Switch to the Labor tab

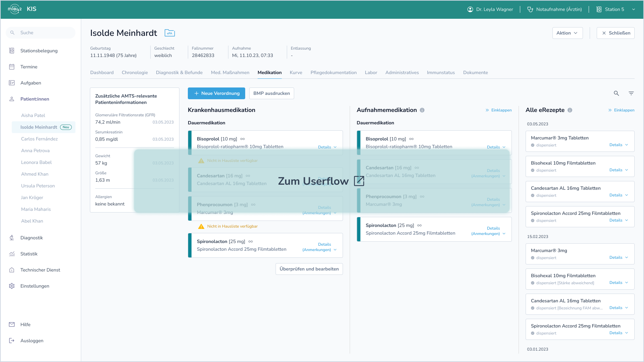click(371, 72)
